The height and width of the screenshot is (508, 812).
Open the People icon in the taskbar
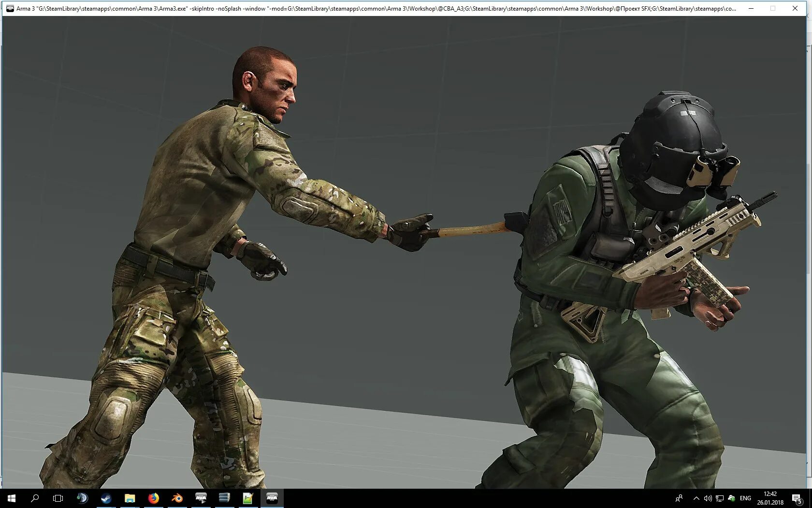click(679, 498)
